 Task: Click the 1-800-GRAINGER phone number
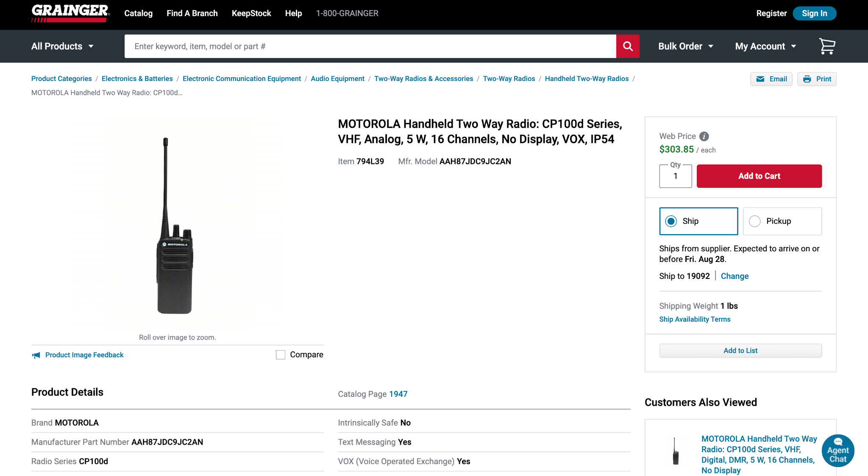click(x=347, y=13)
